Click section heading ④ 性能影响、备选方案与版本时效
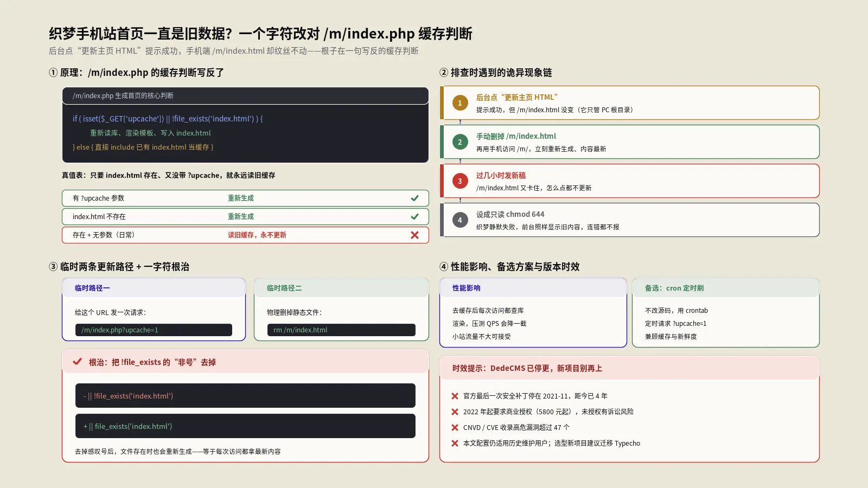The image size is (868, 488). pyautogui.click(x=509, y=267)
